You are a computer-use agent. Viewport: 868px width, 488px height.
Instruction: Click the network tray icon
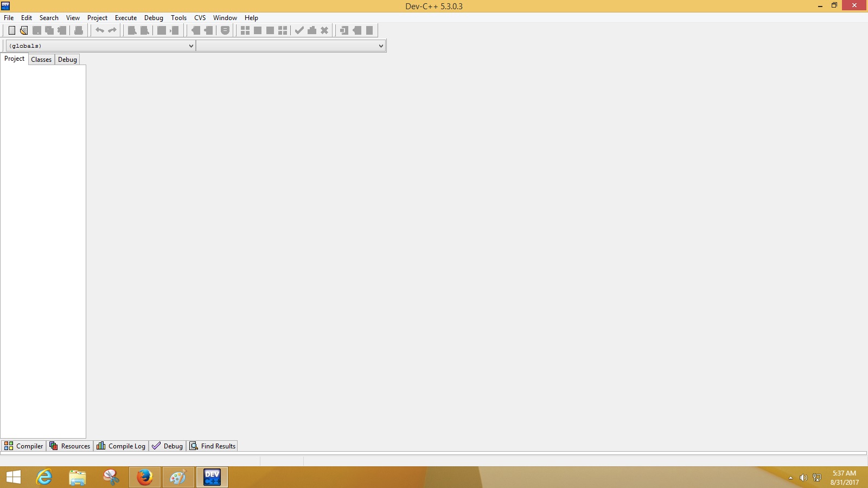pos(817,478)
